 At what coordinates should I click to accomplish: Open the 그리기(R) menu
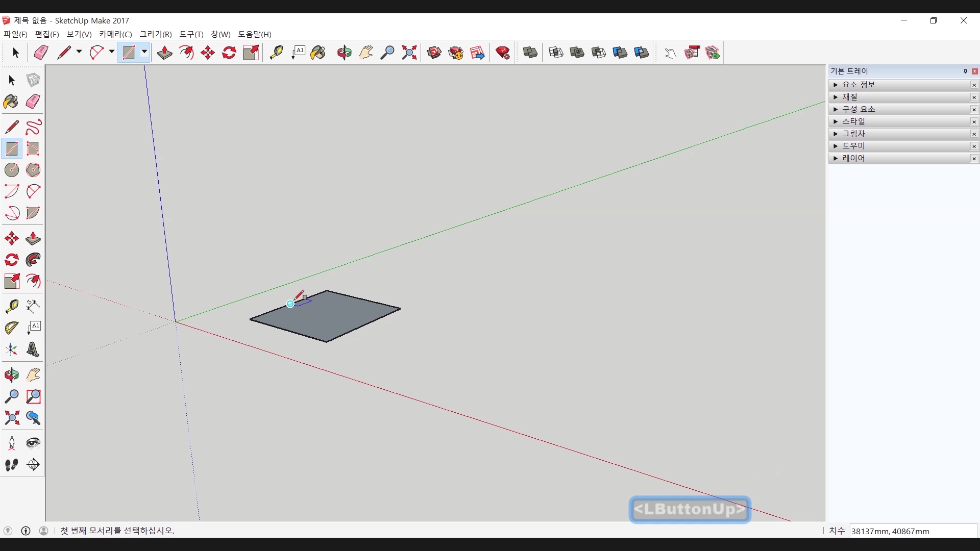tap(156, 34)
